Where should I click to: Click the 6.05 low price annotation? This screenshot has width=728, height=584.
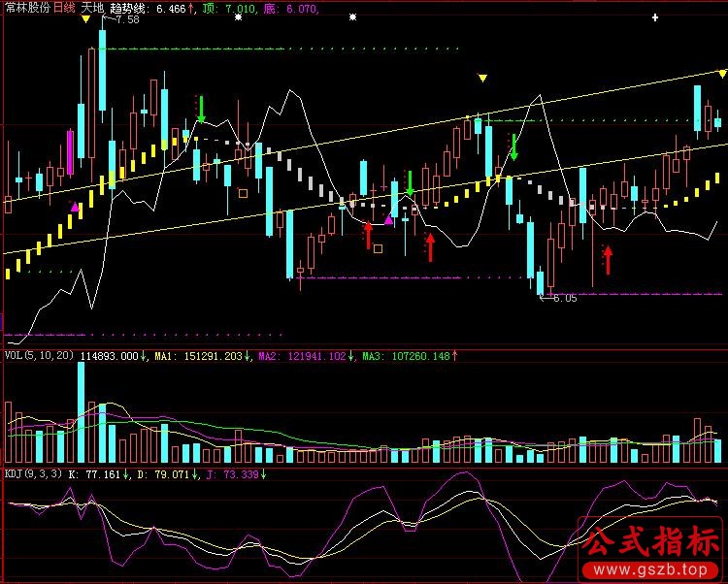[x=563, y=298]
